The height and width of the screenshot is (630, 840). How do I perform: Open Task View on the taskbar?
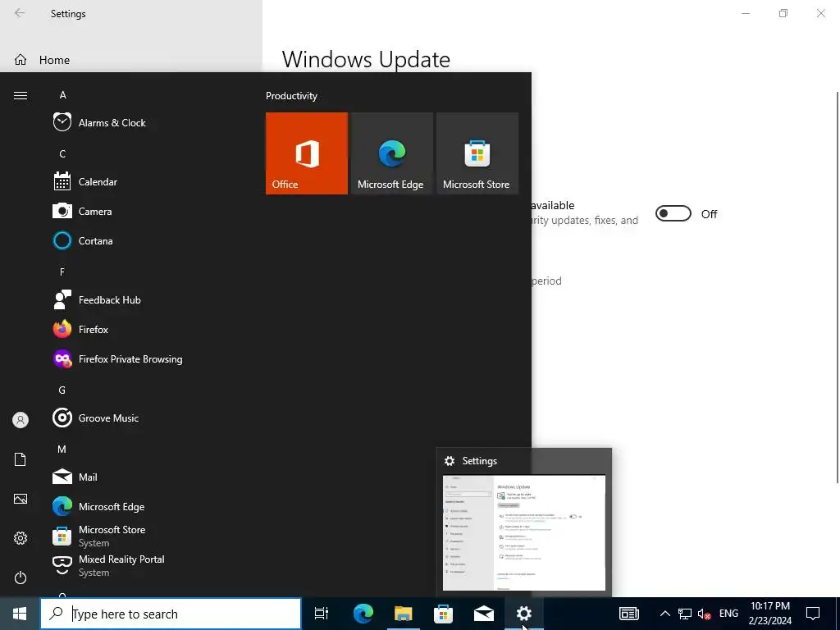[x=322, y=614]
